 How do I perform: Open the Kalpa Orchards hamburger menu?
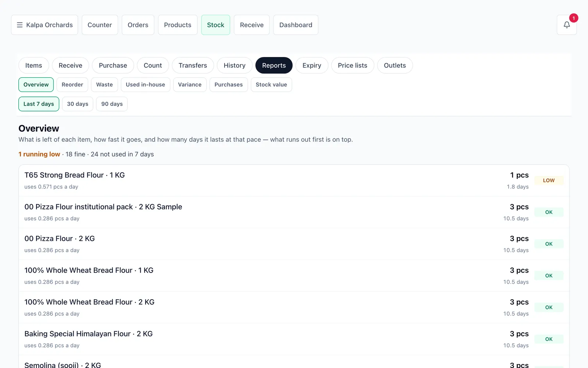pos(44,25)
